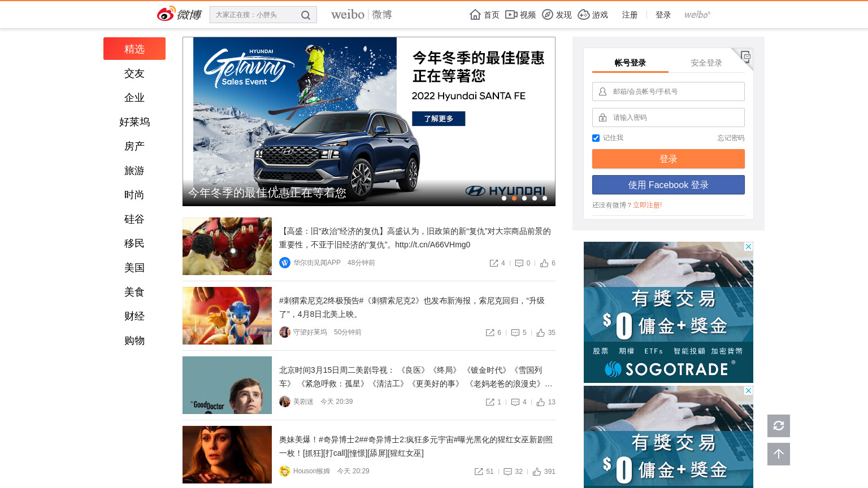Open the Iron Man Hulk post thumbnail
Viewport: 868px width, 488px height.
click(227, 246)
